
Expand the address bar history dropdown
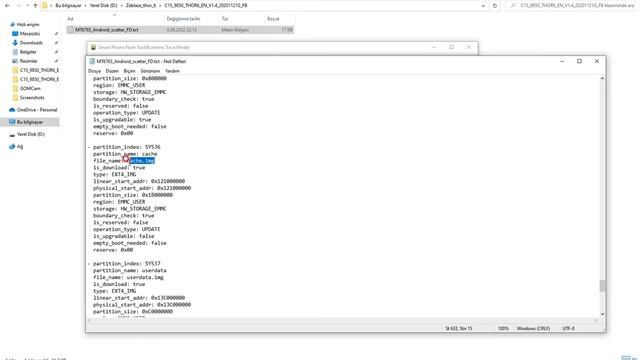click(483, 6)
